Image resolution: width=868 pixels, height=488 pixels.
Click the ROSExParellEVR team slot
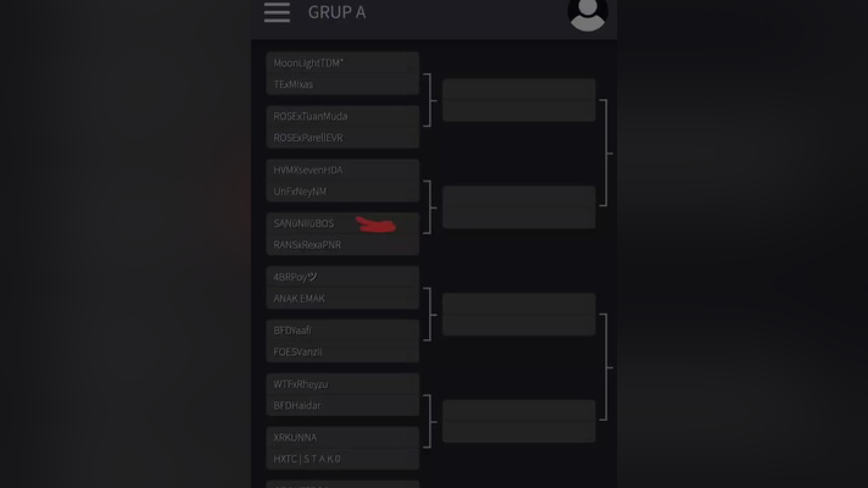tap(342, 138)
